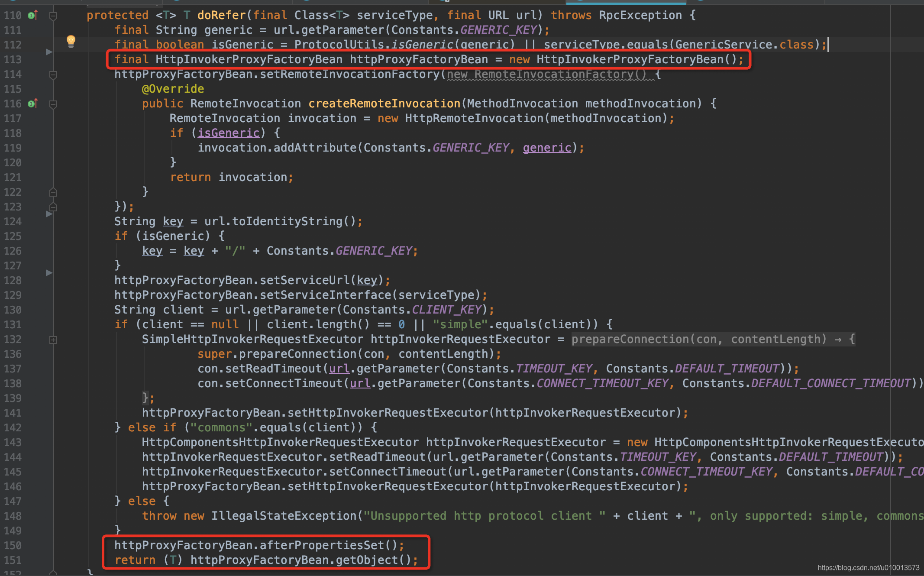Viewport: 924px width, 576px height.
Task: Click the fold end marker on line 123
Action: [x=53, y=207]
